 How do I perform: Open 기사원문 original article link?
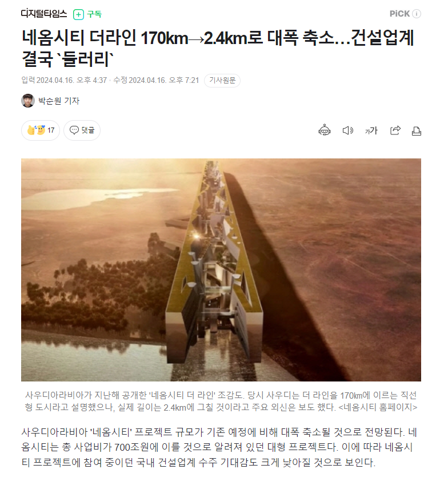(222, 81)
